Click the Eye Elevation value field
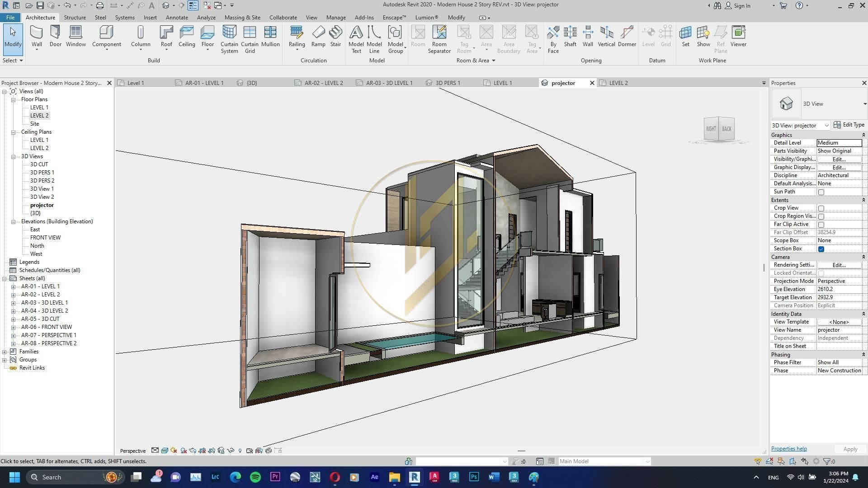The width and height of the screenshot is (868, 488). pos(839,290)
